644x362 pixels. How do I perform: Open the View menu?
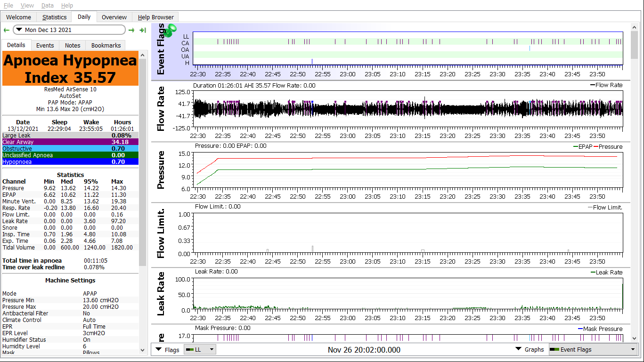27,6
